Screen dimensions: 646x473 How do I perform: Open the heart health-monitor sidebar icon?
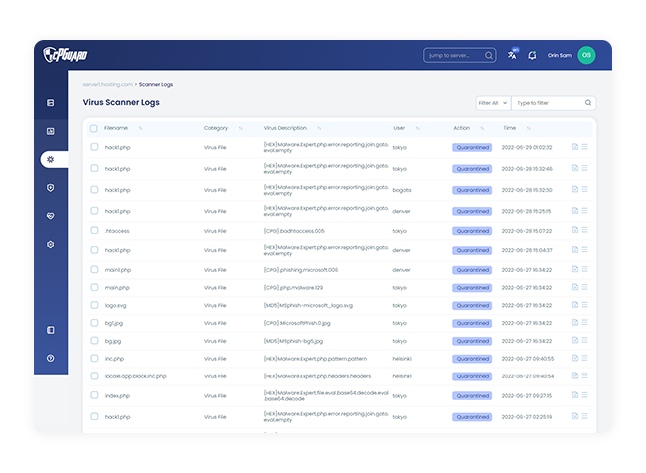50,216
